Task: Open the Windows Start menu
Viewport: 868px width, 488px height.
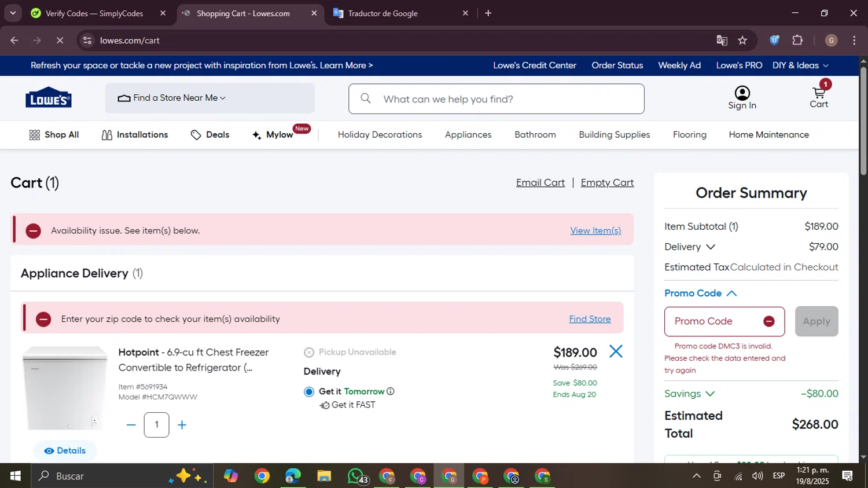Action: [x=16, y=476]
